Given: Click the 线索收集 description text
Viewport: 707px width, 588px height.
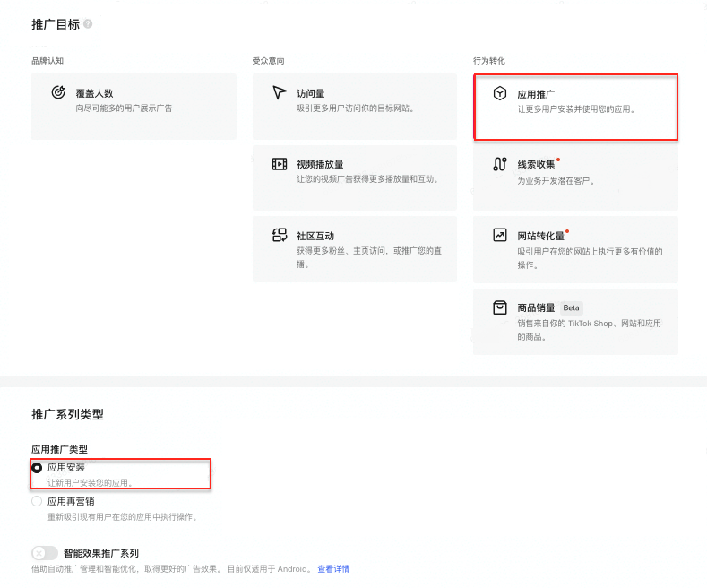Looking at the screenshot, I should point(556,180).
